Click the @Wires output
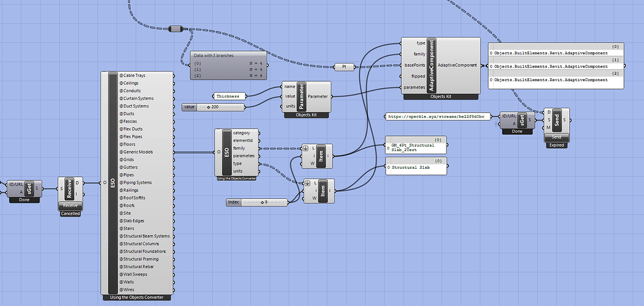 pos(127,290)
